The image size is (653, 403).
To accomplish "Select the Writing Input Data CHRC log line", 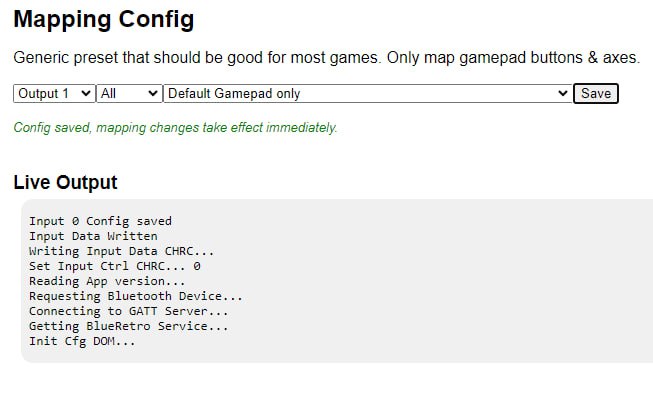I will point(122,251).
